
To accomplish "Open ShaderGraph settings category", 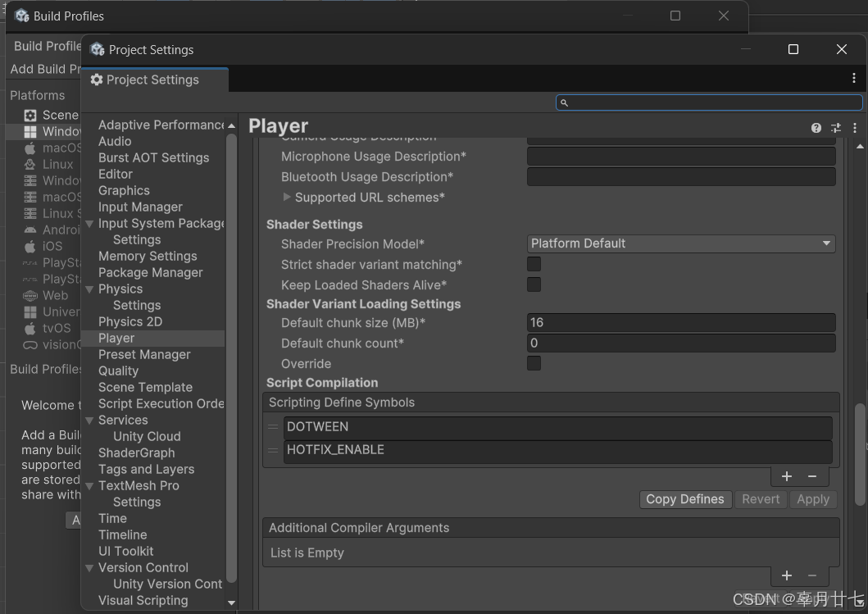I will click(136, 453).
